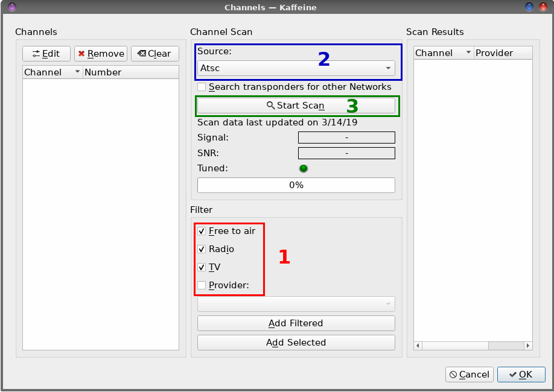554x392 pixels.
Task: Start the channel scan
Action: point(296,106)
